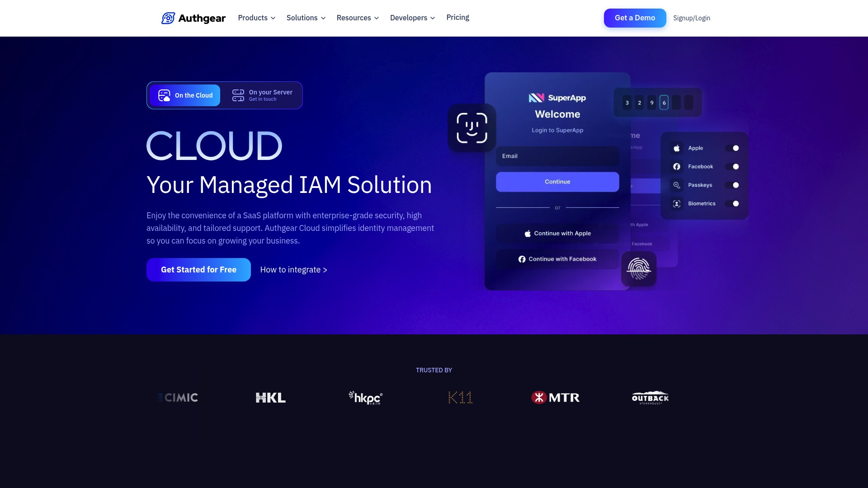Toggle the Facebook login switch
Viewport: 868px width, 488px height.
pyautogui.click(x=733, y=167)
